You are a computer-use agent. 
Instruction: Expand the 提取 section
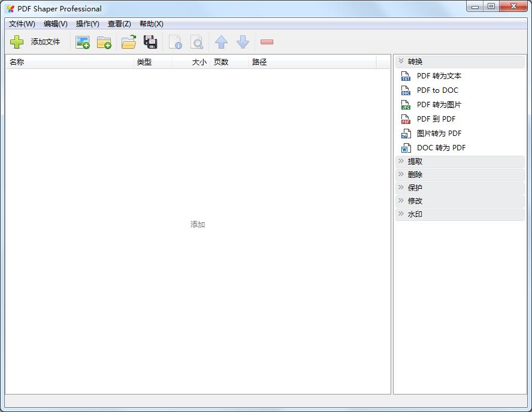460,162
